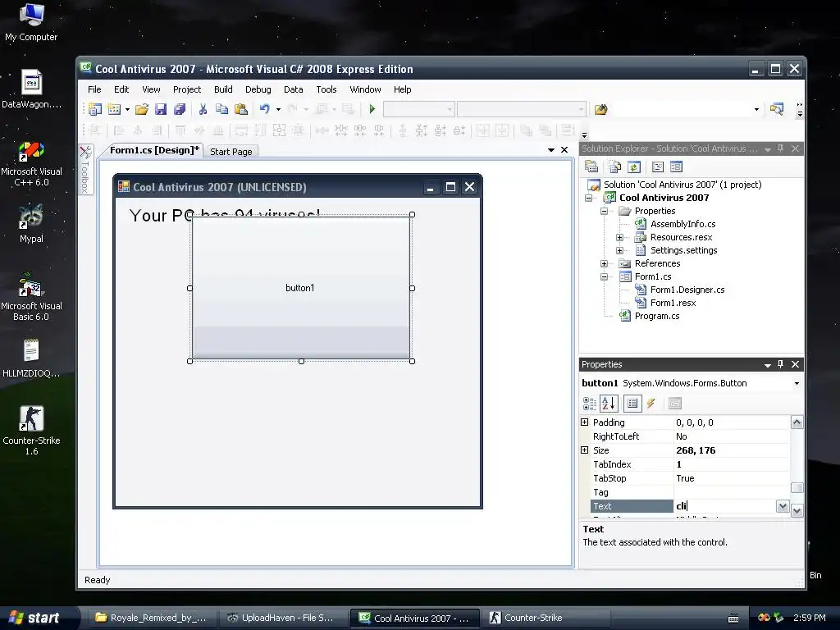Click the Copy icon in toolbar

click(x=221, y=109)
